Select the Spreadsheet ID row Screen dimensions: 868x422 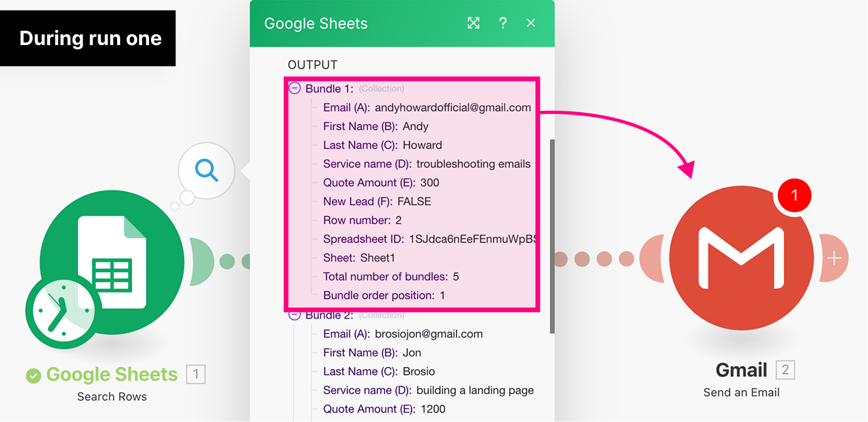click(x=429, y=239)
